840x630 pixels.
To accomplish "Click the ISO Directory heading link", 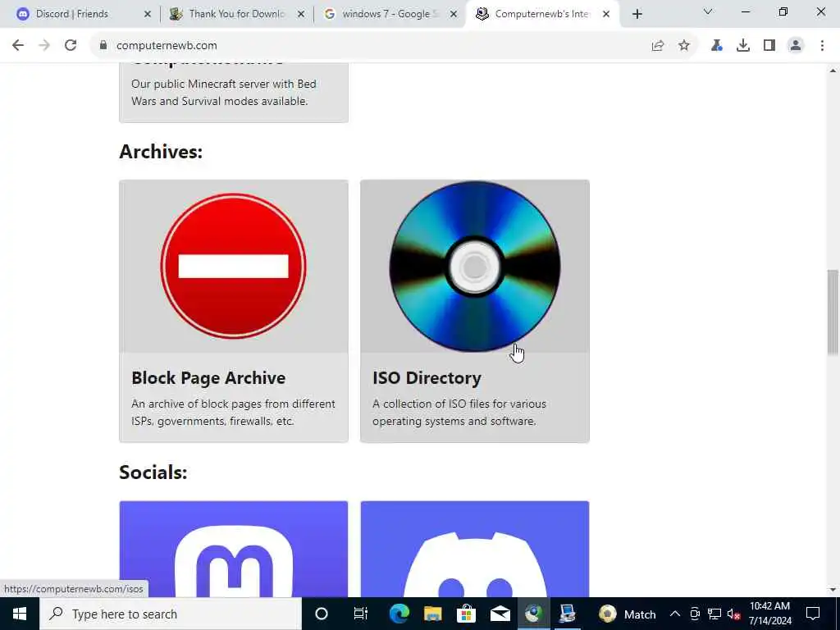I will (x=427, y=377).
